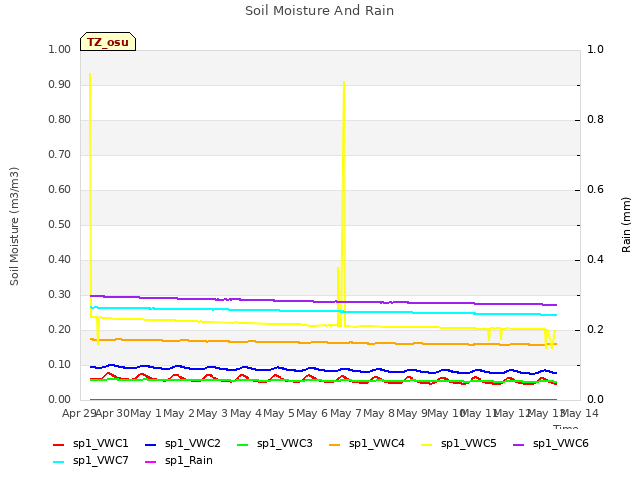Click the 0.2 rain axis tick label
The height and width of the screenshot is (480, 640).
pos(595,330)
